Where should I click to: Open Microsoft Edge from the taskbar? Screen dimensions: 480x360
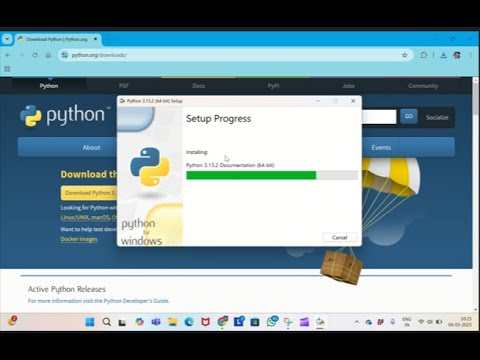point(189,322)
